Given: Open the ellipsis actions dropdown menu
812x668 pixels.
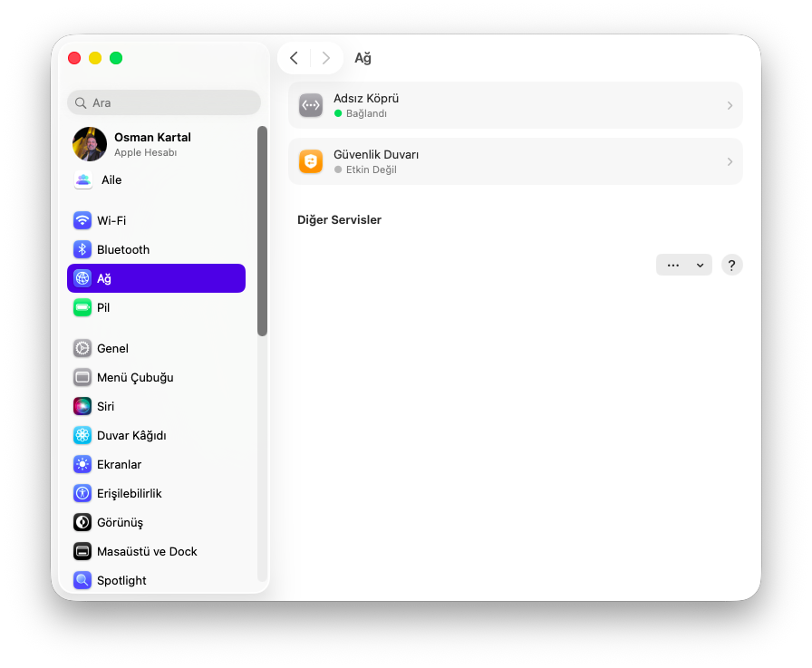Looking at the screenshot, I should [683, 265].
